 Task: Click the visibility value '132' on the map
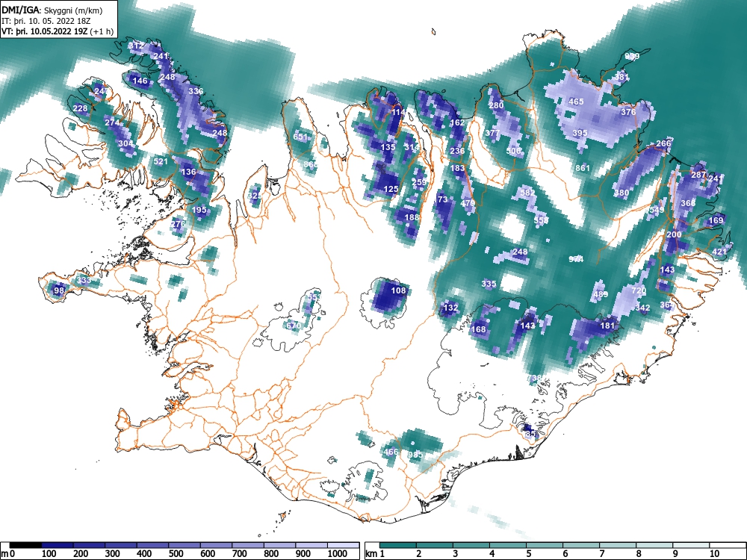(x=450, y=308)
